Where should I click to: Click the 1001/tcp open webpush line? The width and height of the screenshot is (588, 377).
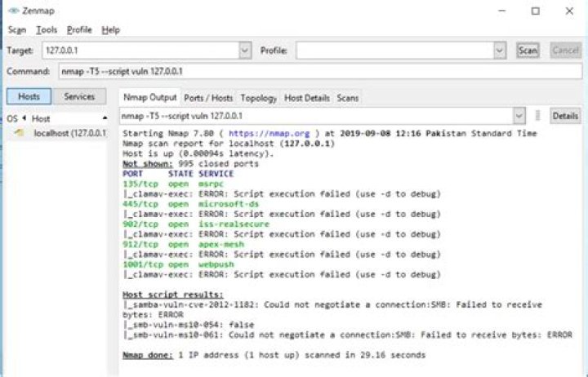point(178,264)
